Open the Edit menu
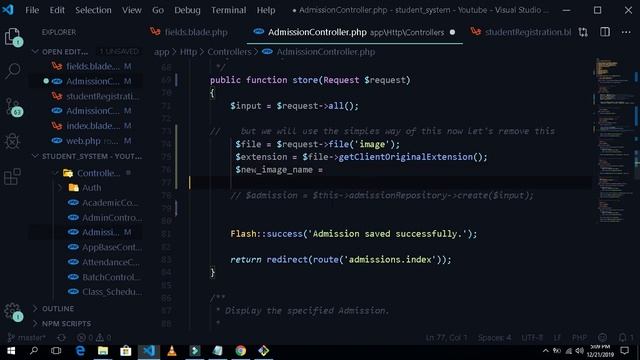This screenshot has width=640, height=360. (57, 10)
